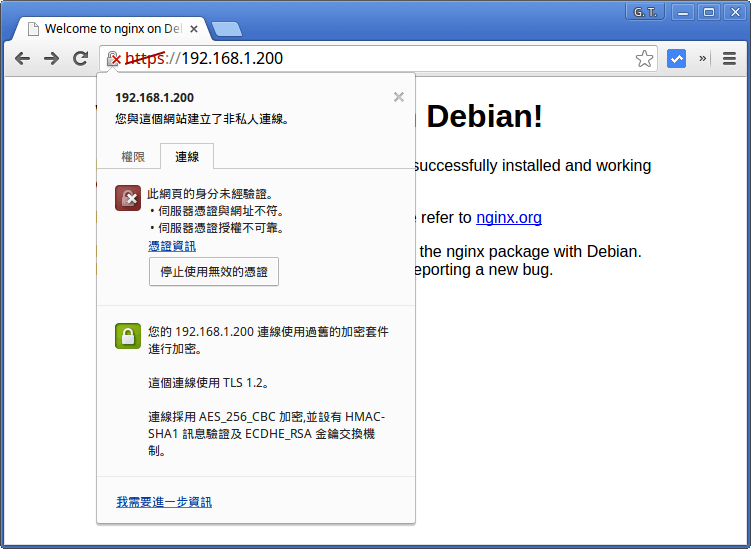Go forward with the forward arrow
The width and height of the screenshot is (751, 549).
point(51,58)
